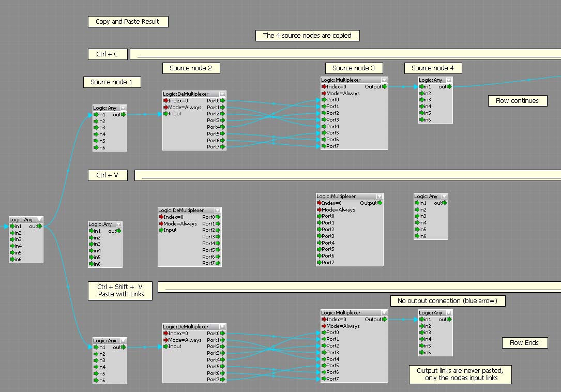The width and height of the screenshot is (561, 392).
Task: Click Port6 output on Paste with Links DeMultiplexer
Action: pyautogui.click(x=222, y=373)
